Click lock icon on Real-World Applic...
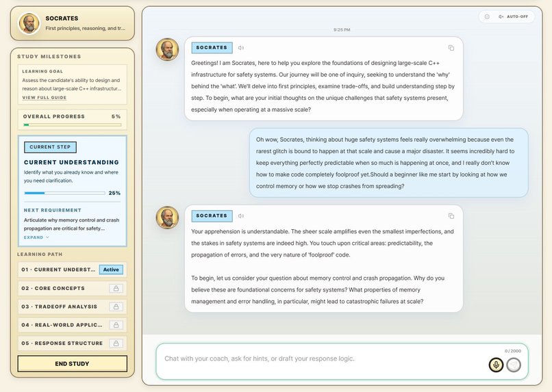This screenshot has width=552, height=392. click(116, 325)
